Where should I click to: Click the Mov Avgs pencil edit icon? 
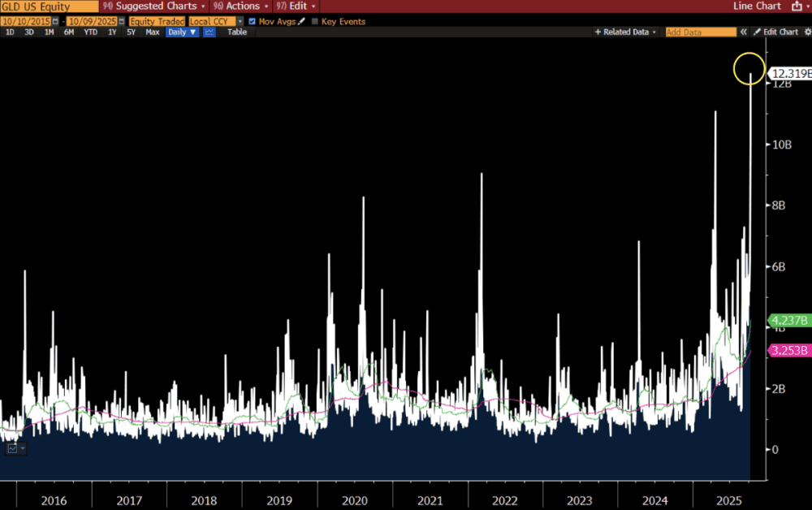coord(302,21)
